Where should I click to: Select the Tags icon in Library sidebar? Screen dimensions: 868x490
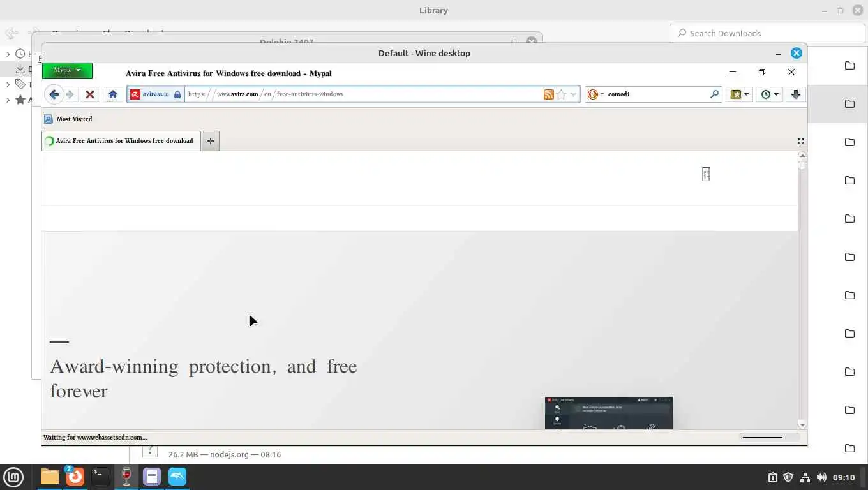[x=20, y=84]
